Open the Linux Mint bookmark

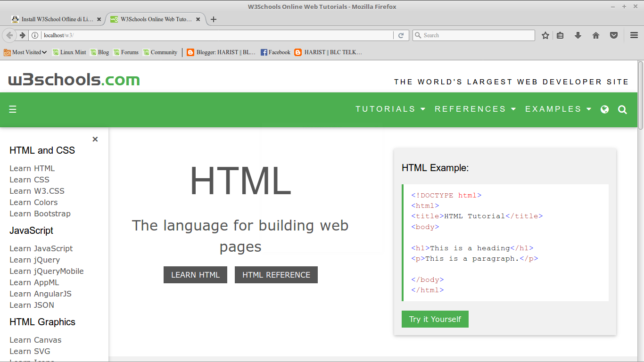point(69,52)
